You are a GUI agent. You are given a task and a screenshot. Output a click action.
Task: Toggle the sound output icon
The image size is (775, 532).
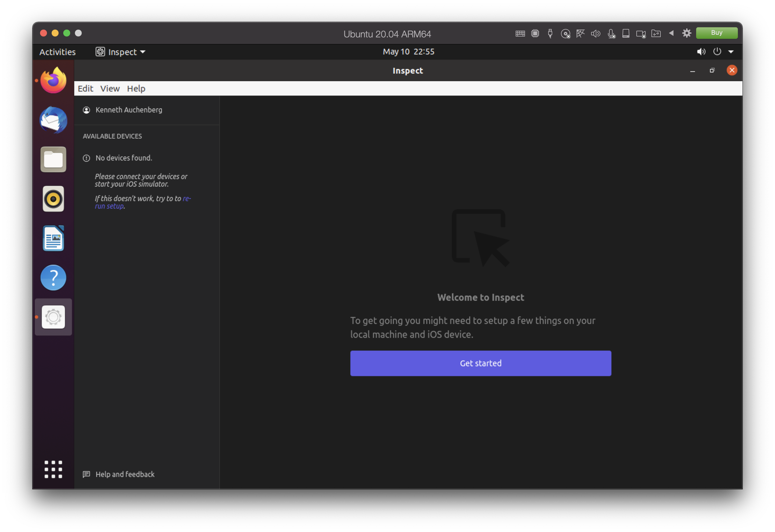click(x=595, y=33)
